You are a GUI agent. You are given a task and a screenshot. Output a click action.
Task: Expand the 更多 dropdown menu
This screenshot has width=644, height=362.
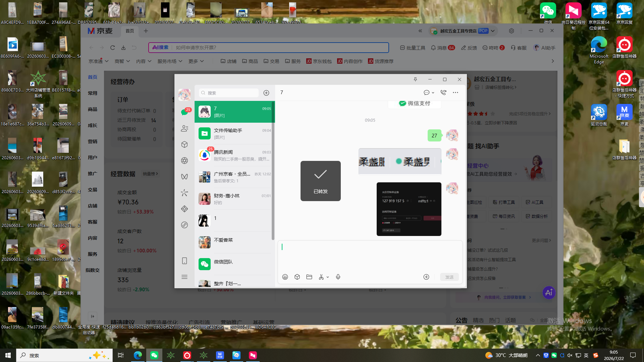tap(196, 61)
